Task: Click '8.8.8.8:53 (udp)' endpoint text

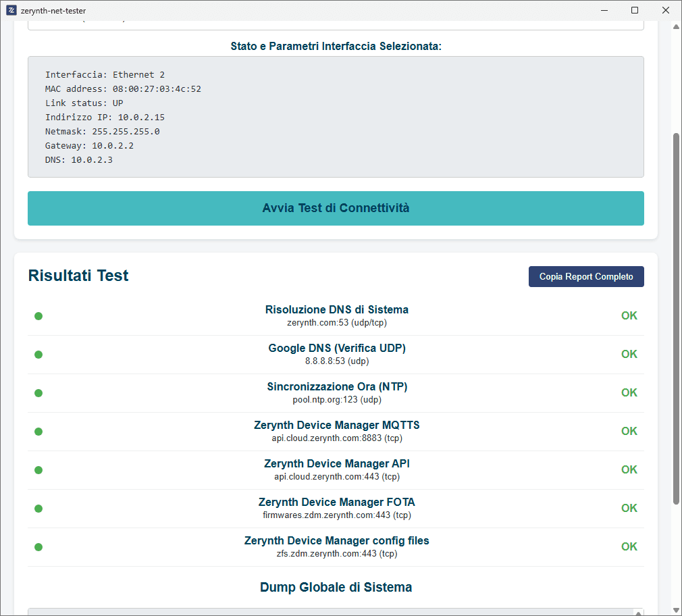Action: click(x=337, y=361)
